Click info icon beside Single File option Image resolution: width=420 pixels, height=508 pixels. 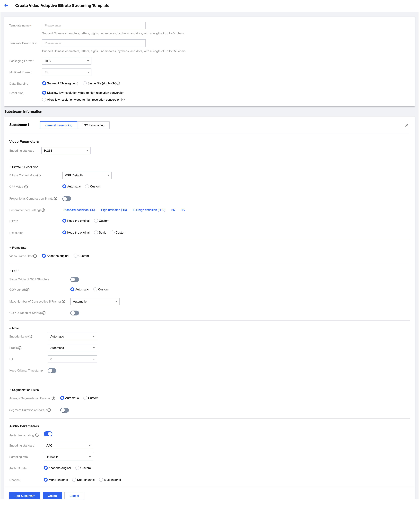pos(118,83)
